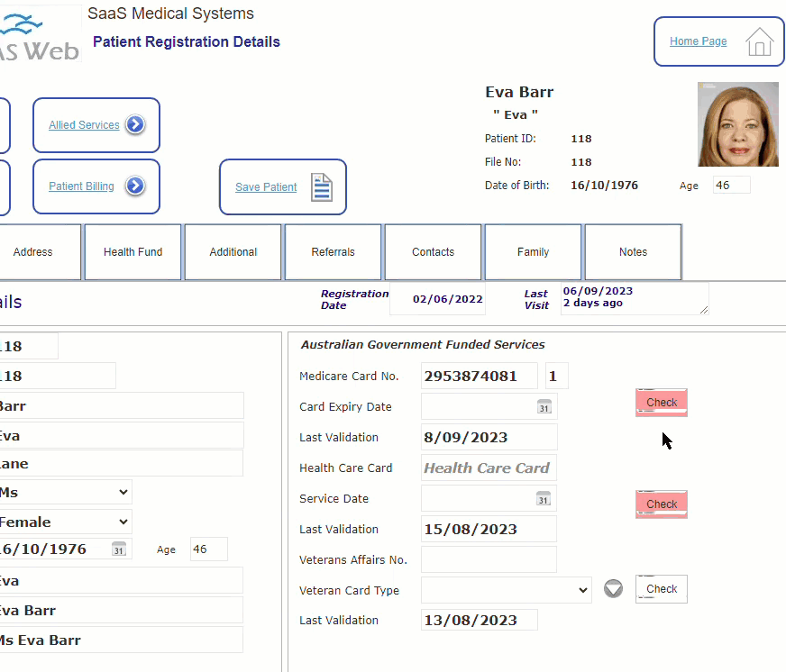Image resolution: width=786 pixels, height=672 pixels.
Task: Click the Veterans Affairs No. field
Action: [489, 559]
